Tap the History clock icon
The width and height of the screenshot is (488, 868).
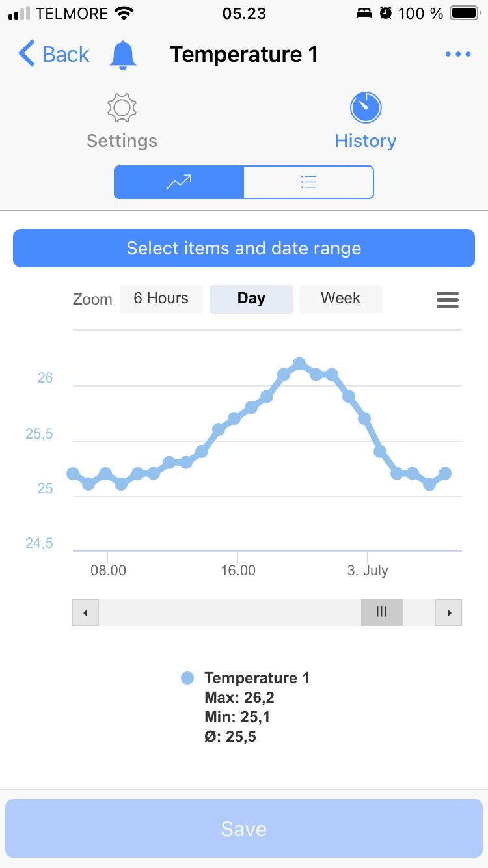366,108
